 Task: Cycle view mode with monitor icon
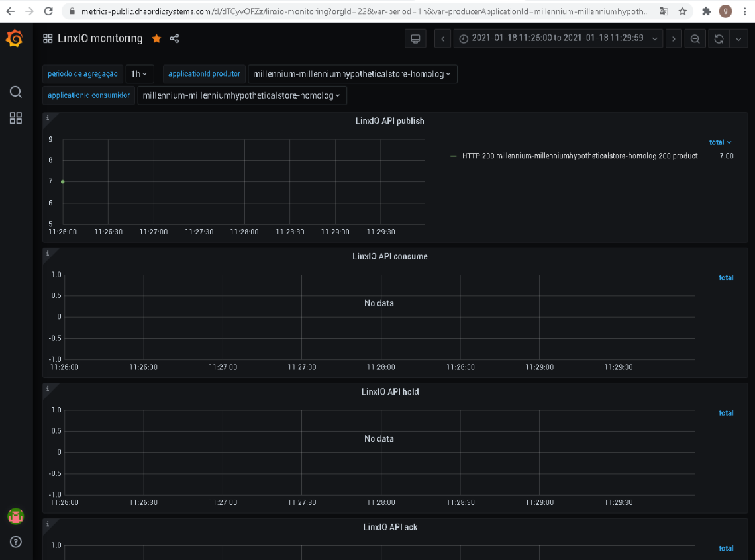pos(415,38)
